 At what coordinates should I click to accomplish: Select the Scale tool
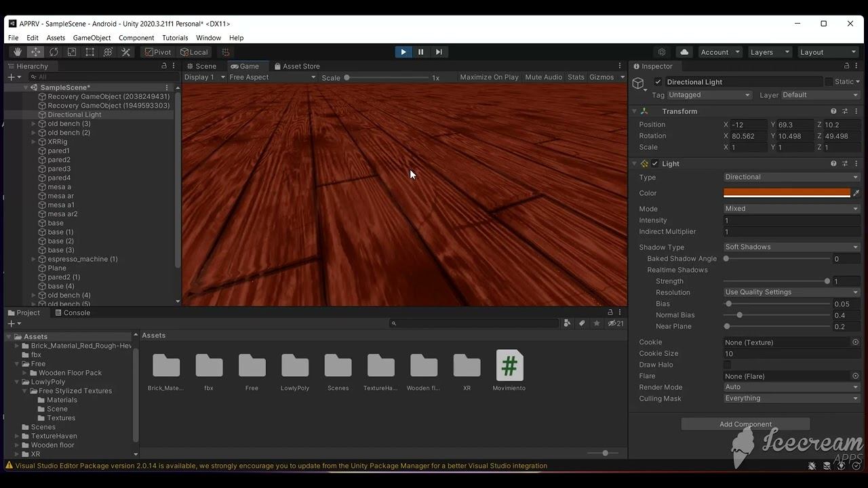pos(72,52)
